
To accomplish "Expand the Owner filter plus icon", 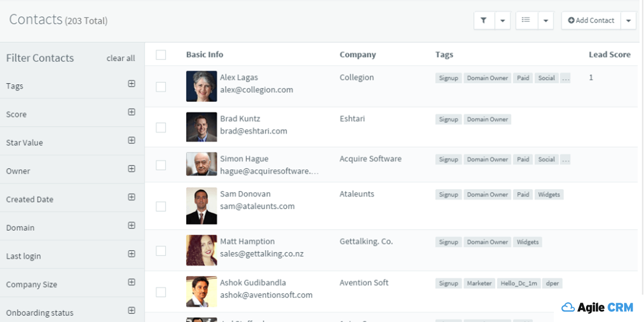I will [x=131, y=169].
